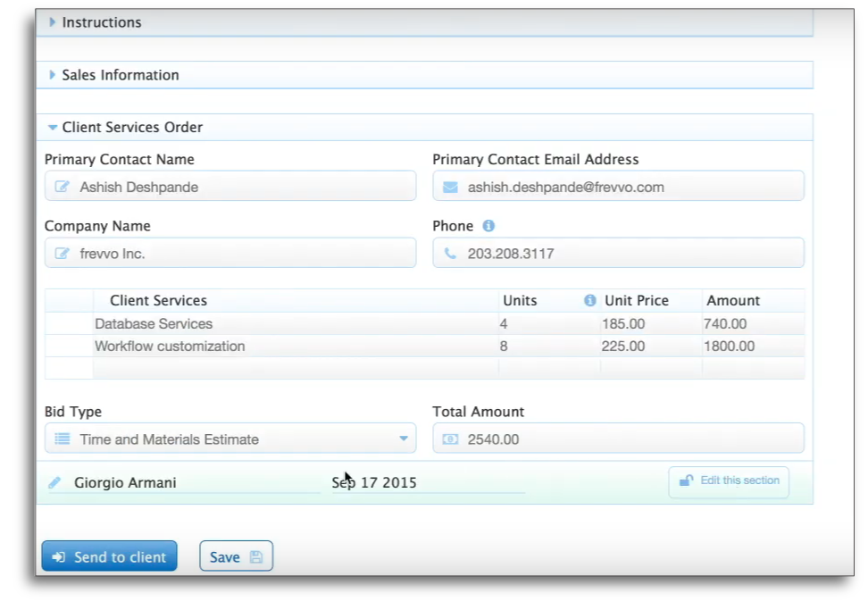Click the Units value 4
The image size is (868, 610).
point(549,324)
